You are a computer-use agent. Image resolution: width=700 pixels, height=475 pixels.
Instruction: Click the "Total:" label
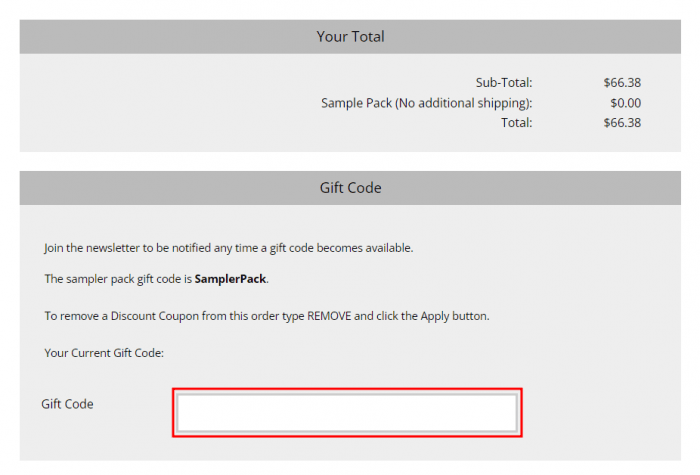coord(517,123)
